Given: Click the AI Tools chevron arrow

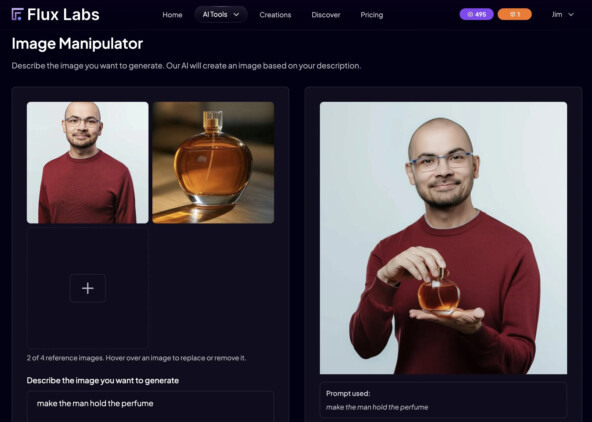Looking at the screenshot, I should [x=236, y=14].
